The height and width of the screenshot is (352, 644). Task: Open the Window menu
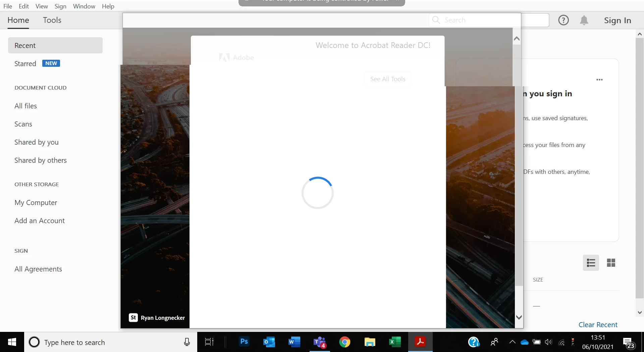pyautogui.click(x=84, y=6)
